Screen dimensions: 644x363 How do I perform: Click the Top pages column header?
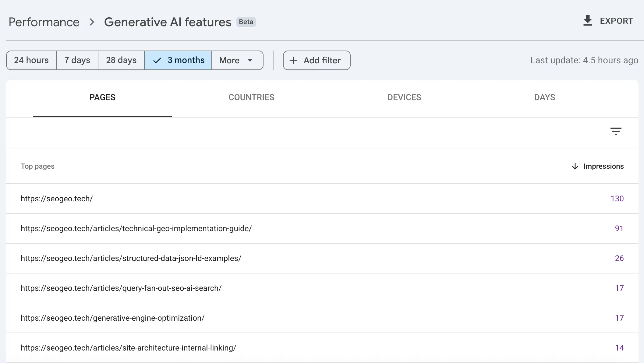37,166
